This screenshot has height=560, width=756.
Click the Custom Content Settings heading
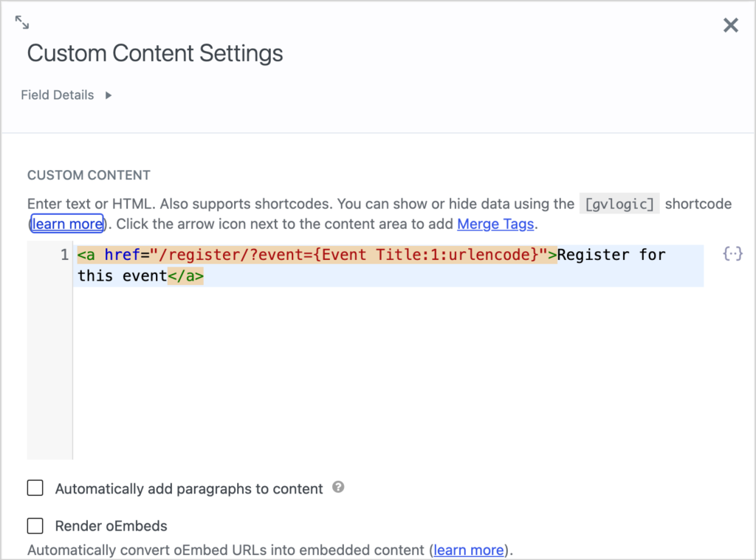155,53
